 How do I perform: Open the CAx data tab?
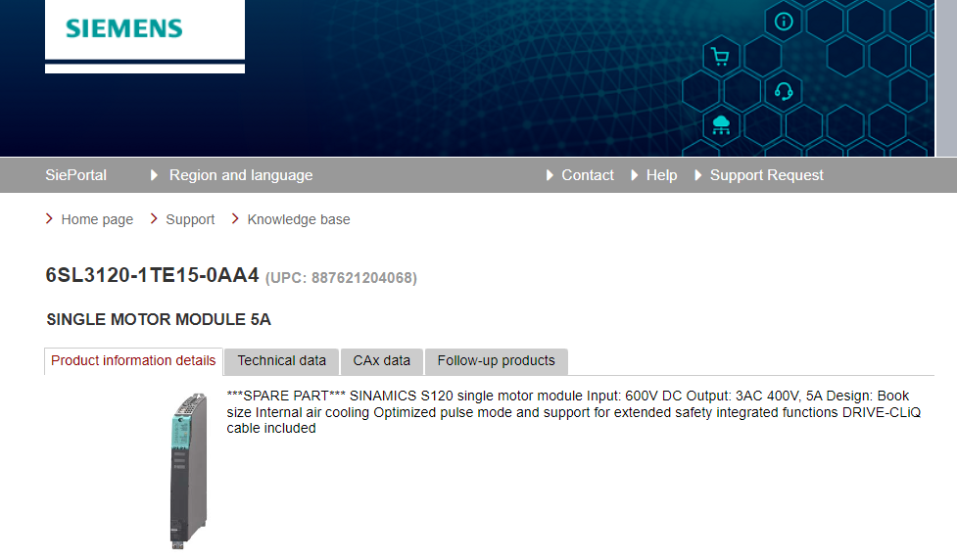pyautogui.click(x=381, y=360)
